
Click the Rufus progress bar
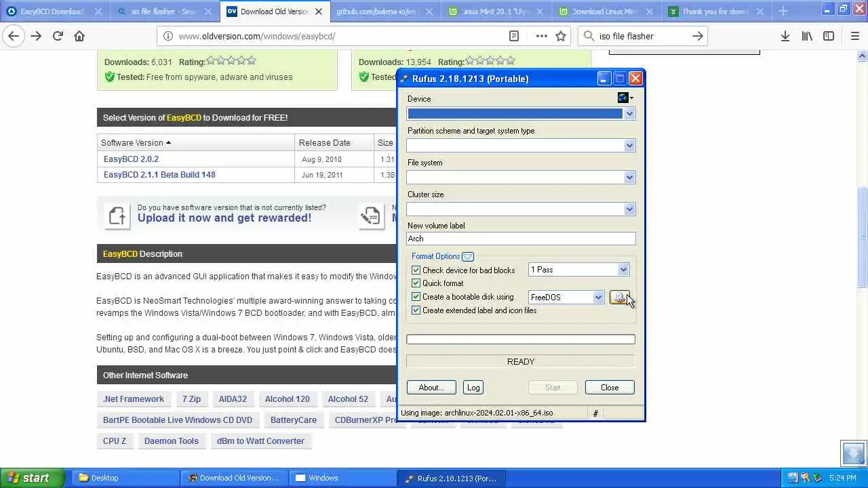pyautogui.click(x=521, y=339)
